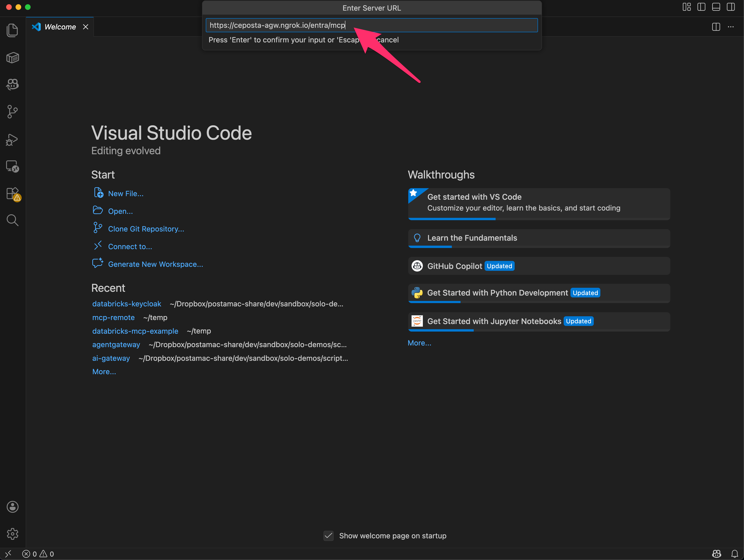Expand 'More...' under Walkthroughs
Image resolution: width=744 pixels, height=560 pixels.
coord(419,343)
